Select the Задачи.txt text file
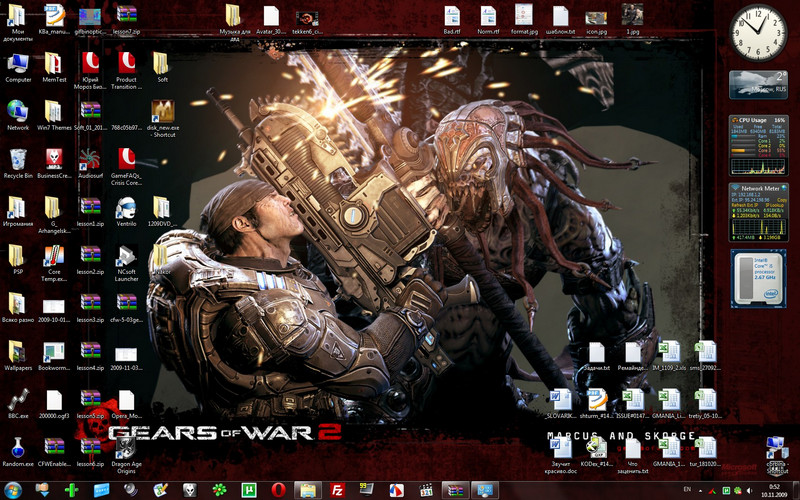Viewport: 800px width, 500px height. (x=596, y=356)
